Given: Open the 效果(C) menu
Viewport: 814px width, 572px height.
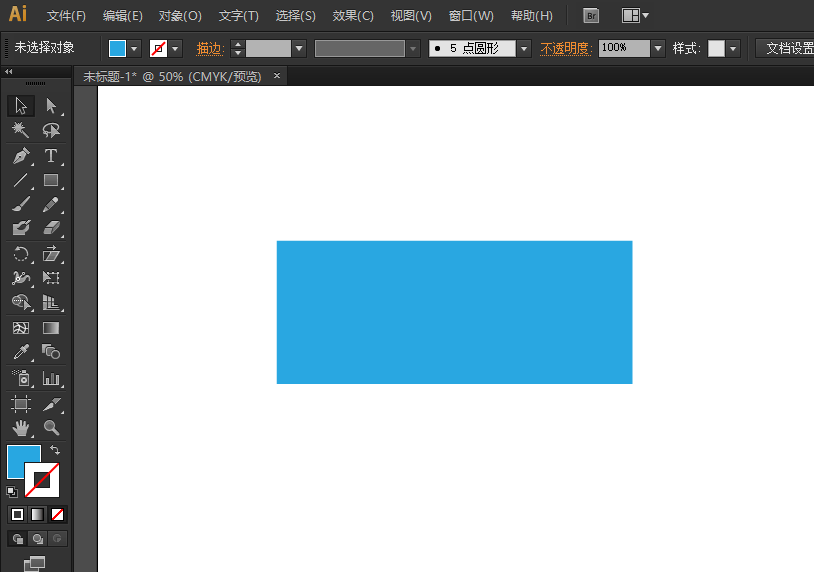Looking at the screenshot, I should 352,16.
